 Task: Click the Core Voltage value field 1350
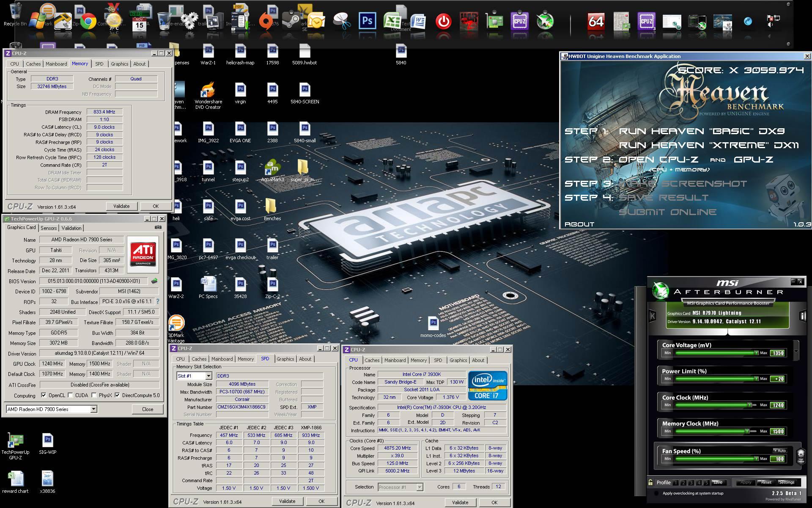pos(778,353)
